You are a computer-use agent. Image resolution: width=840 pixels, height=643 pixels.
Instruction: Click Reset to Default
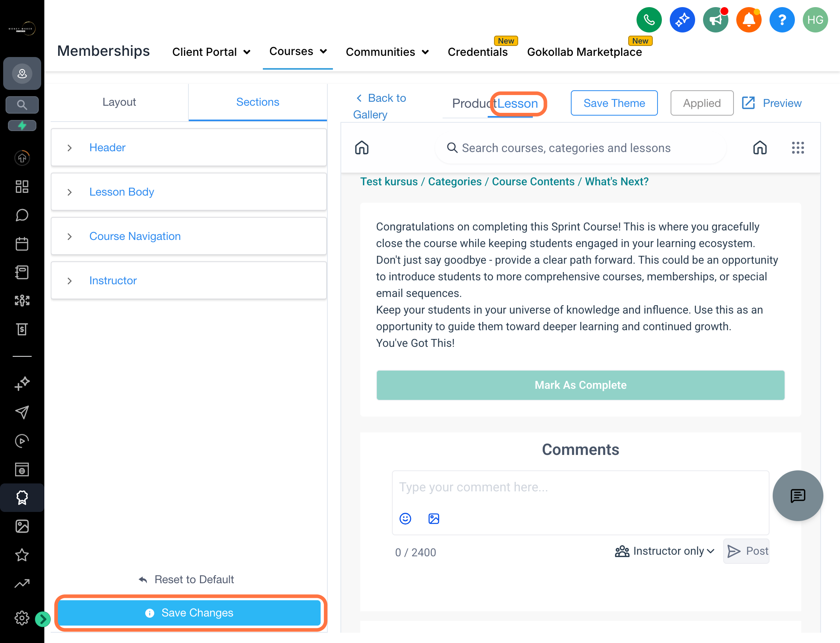pos(186,580)
